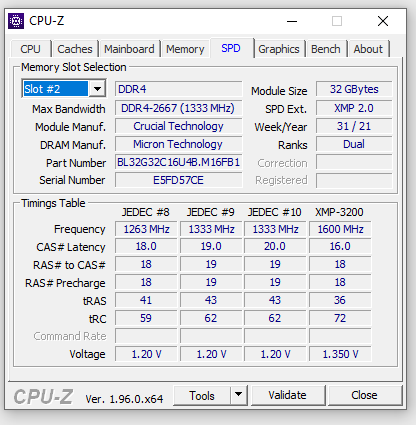416x425 pixels.
Task: Click the Week/Year value 31 / 21
Action: pyautogui.click(x=354, y=126)
